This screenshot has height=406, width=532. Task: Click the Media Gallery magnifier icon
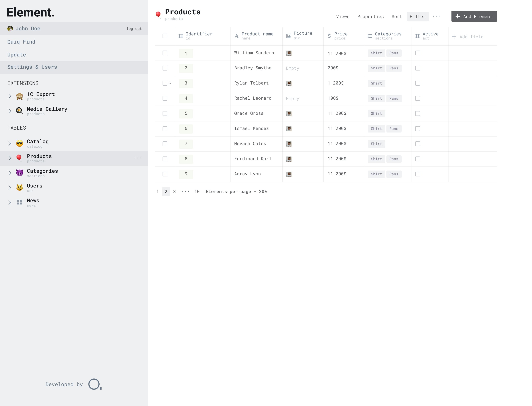pos(19,111)
